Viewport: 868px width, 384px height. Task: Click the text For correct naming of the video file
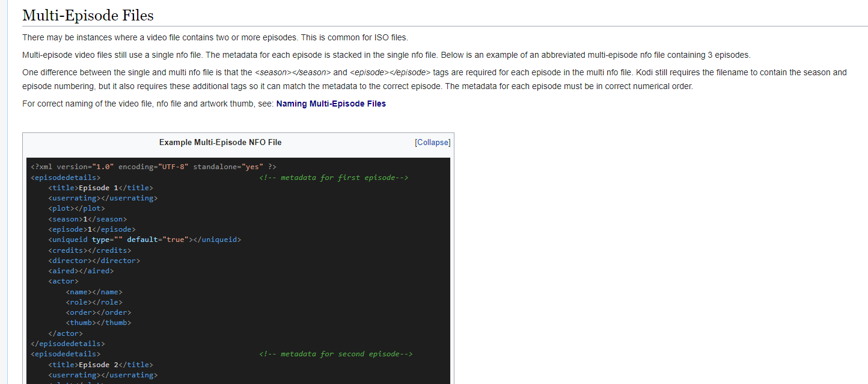click(148, 104)
